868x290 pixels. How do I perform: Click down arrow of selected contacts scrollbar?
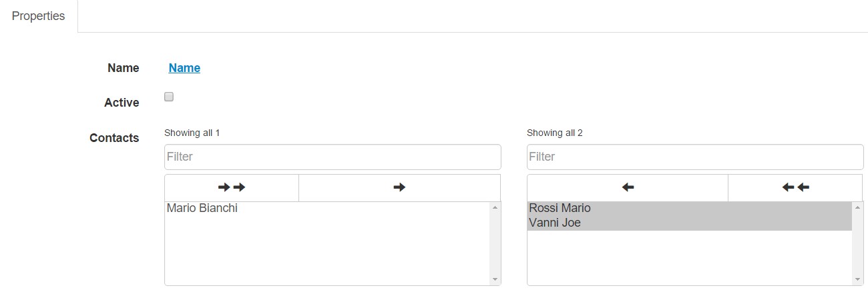tap(857, 279)
